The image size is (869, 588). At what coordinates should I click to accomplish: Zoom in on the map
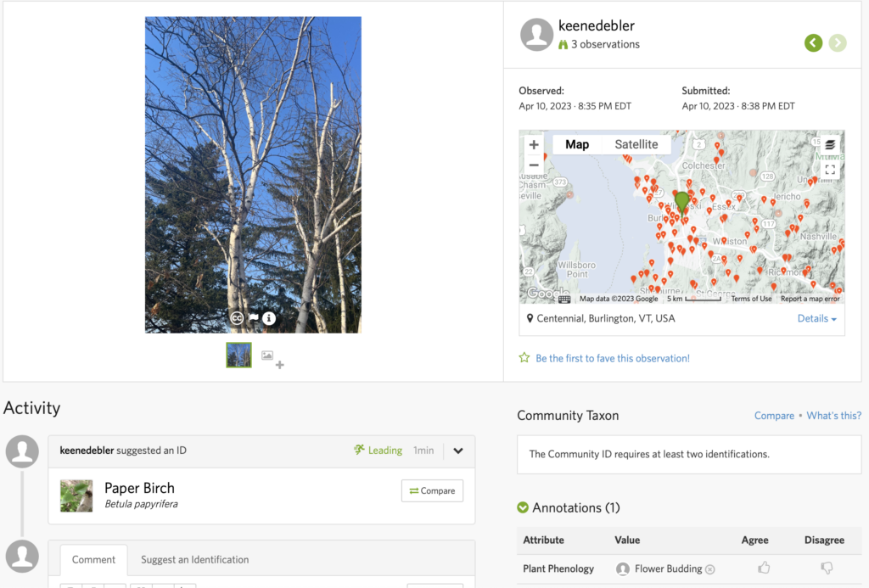[534, 145]
